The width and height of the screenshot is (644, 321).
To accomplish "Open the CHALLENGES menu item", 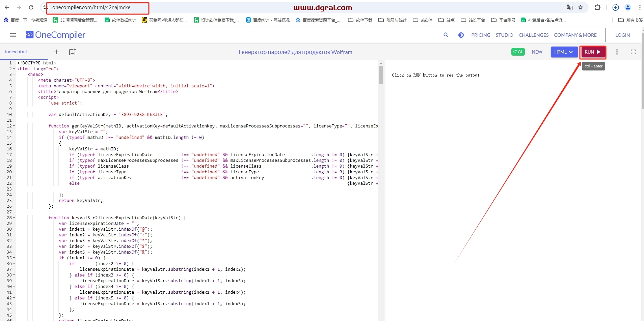I will (x=534, y=35).
